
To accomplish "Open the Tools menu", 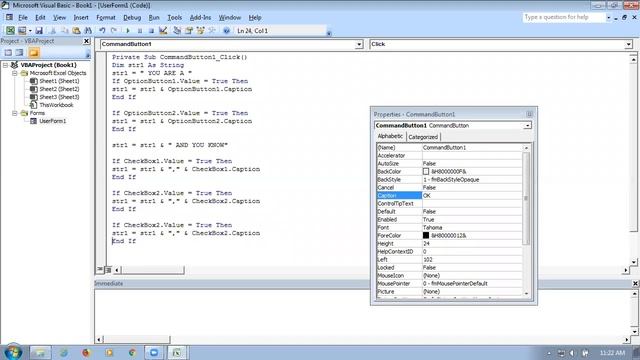I will point(175,18).
